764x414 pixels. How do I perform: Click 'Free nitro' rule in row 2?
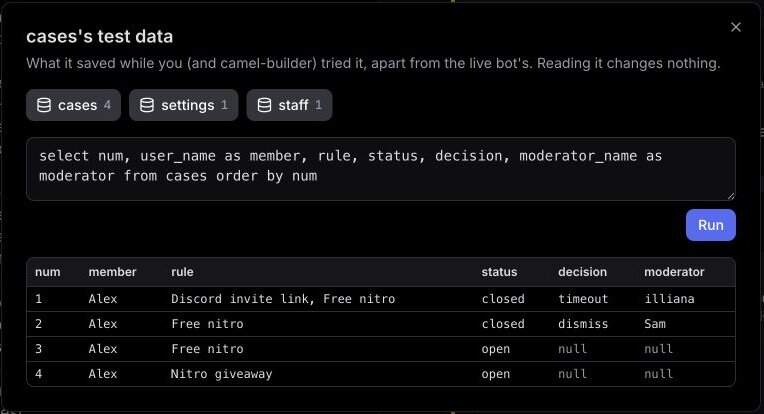coord(207,324)
